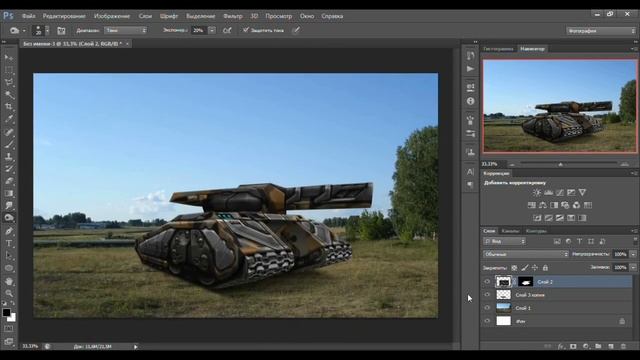This screenshot has height=360, width=640.
Task: Open the Изображение menu
Action: [x=112, y=16]
